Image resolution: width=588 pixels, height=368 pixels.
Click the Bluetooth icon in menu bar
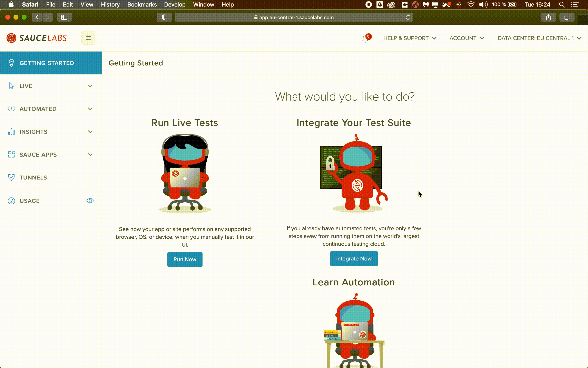pyautogui.click(x=459, y=5)
